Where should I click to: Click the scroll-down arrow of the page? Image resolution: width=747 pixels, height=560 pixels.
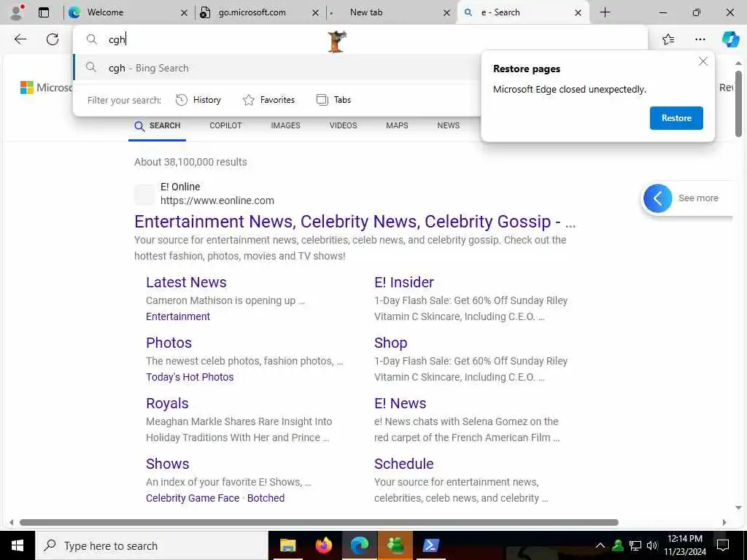[738, 507]
